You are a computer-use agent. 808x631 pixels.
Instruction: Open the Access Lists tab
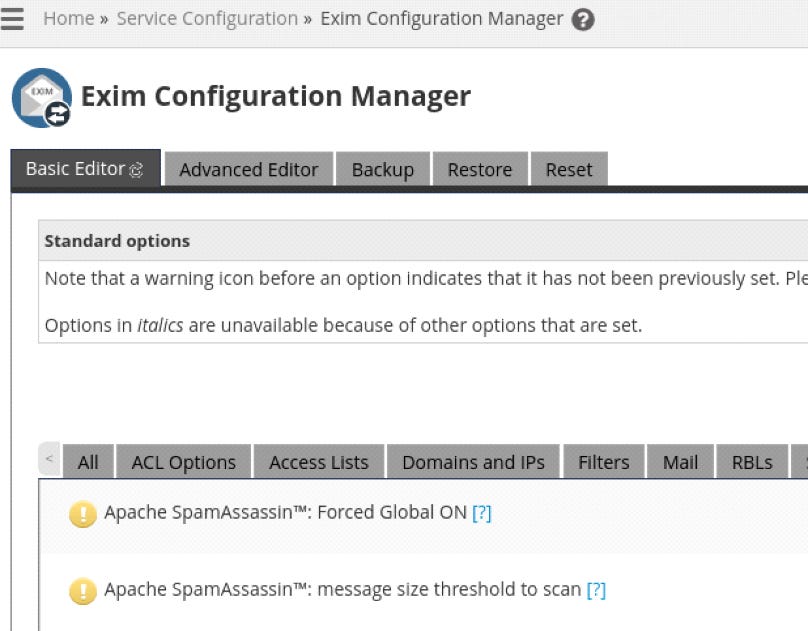coord(319,462)
